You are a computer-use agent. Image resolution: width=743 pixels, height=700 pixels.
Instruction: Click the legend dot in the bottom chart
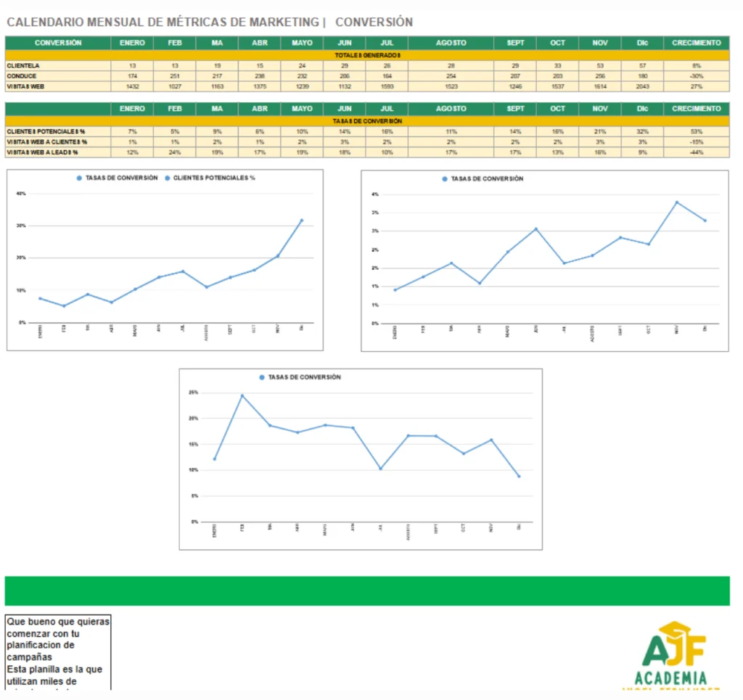[262, 377]
